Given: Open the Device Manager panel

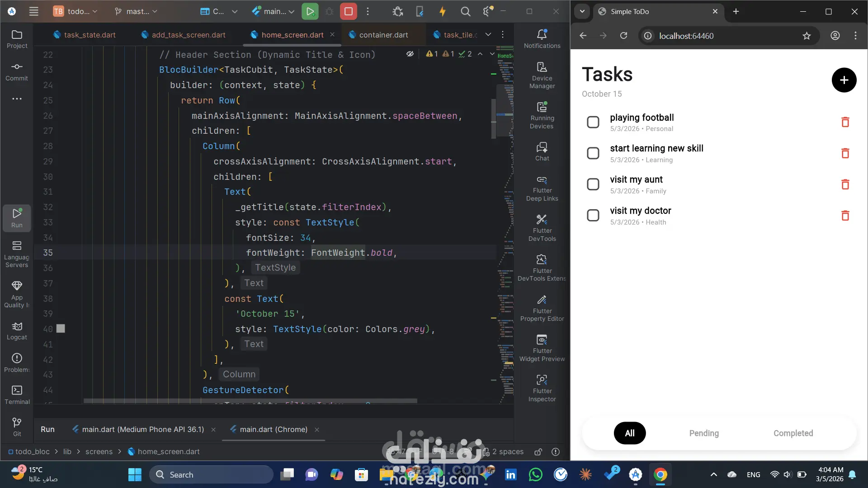Looking at the screenshot, I should tap(542, 75).
